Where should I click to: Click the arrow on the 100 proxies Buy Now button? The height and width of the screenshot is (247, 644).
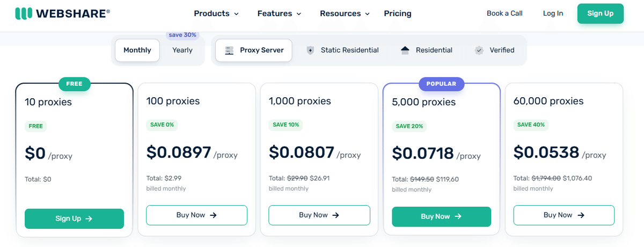coord(213,215)
